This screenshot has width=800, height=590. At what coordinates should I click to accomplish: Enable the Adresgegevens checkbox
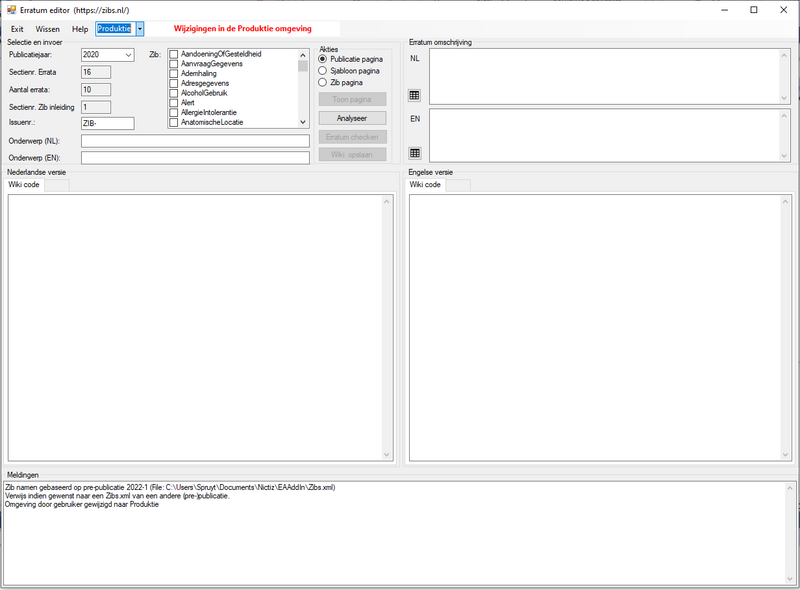tap(173, 83)
